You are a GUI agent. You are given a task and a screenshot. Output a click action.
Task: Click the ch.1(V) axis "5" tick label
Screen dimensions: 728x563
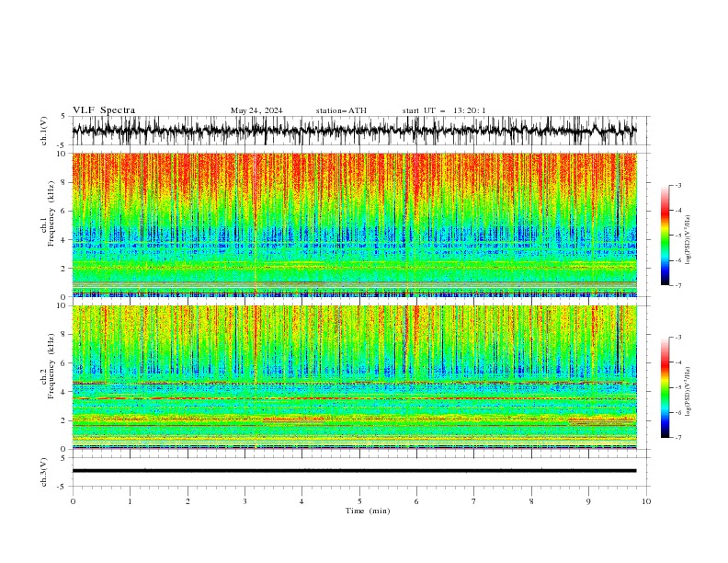(63, 117)
